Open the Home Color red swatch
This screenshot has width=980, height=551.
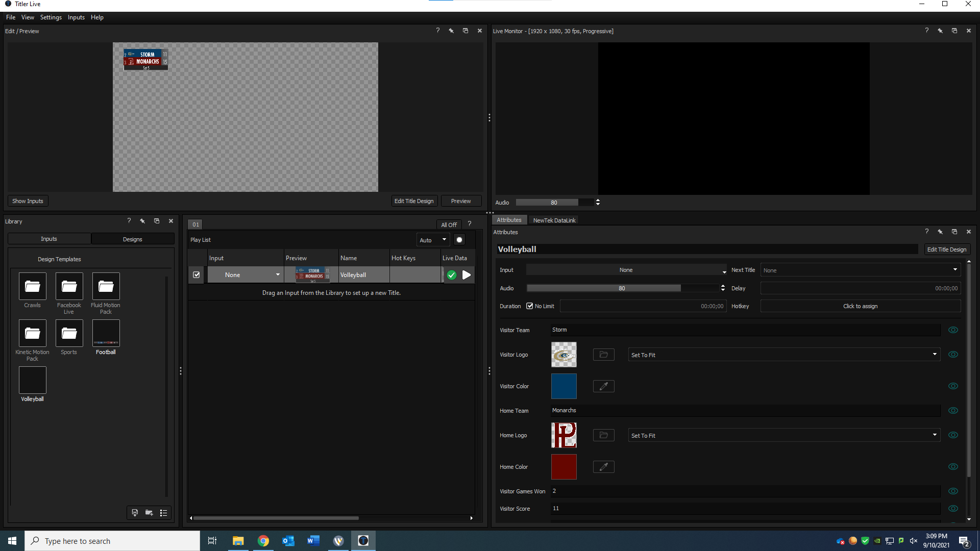(x=563, y=467)
